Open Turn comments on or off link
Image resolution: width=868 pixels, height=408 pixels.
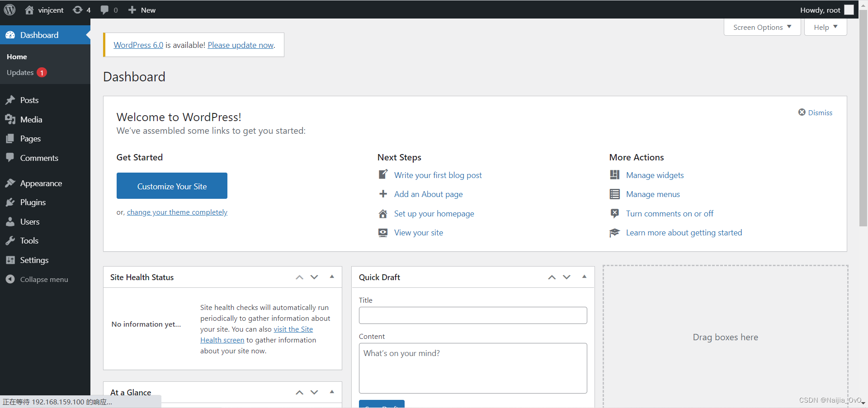tap(670, 213)
